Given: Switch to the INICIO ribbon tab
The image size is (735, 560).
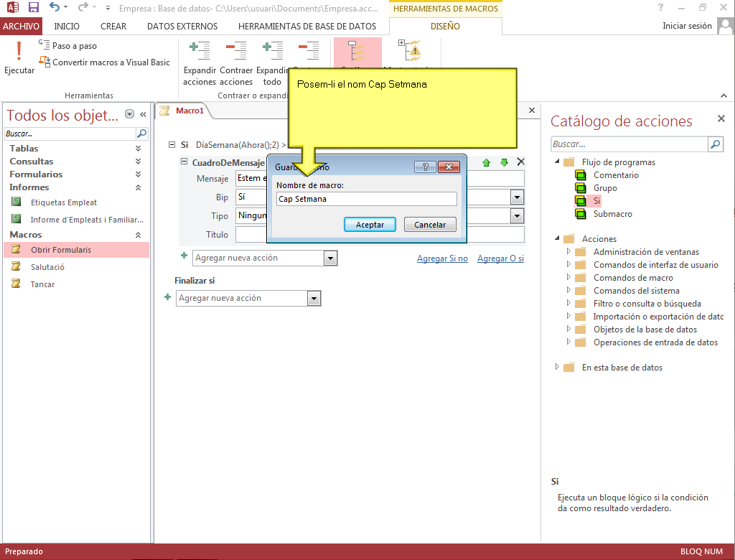Looking at the screenshot, I should (x=67, y=27).
